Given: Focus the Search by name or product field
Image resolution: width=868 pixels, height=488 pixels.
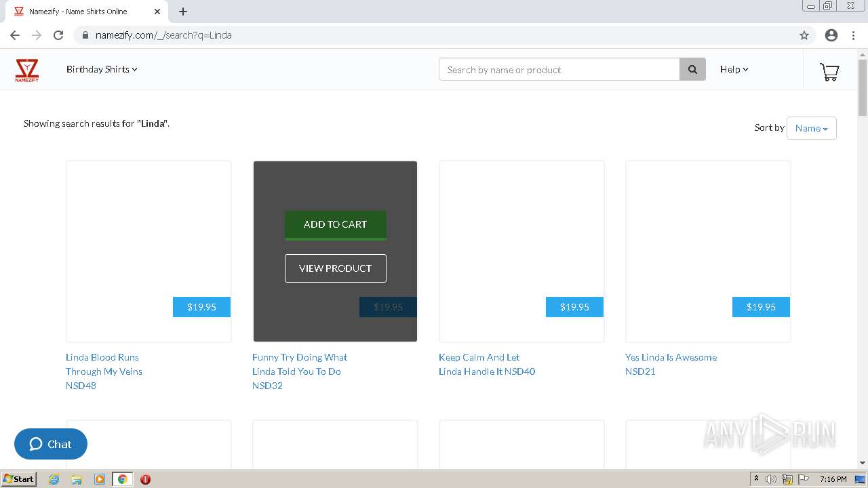Looking at the screenshot, I should (x=559, y=69).
